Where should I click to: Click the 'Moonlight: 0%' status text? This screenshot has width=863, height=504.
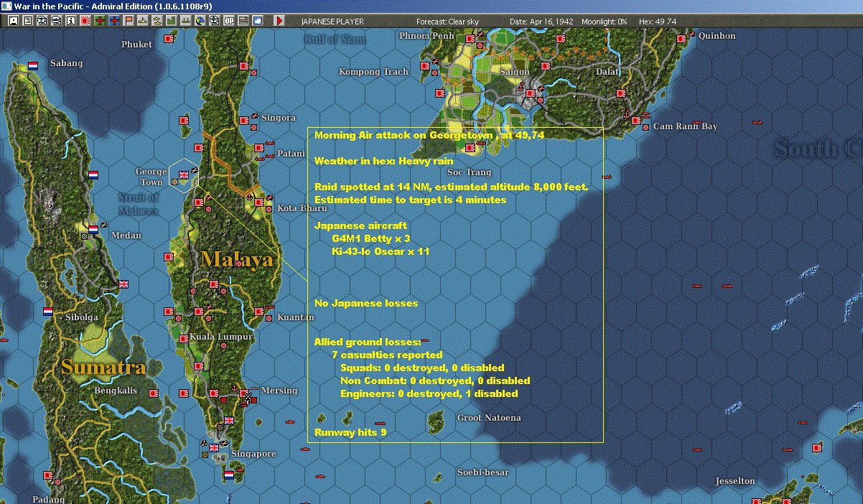pyautogui.click(x=603, y=22)
